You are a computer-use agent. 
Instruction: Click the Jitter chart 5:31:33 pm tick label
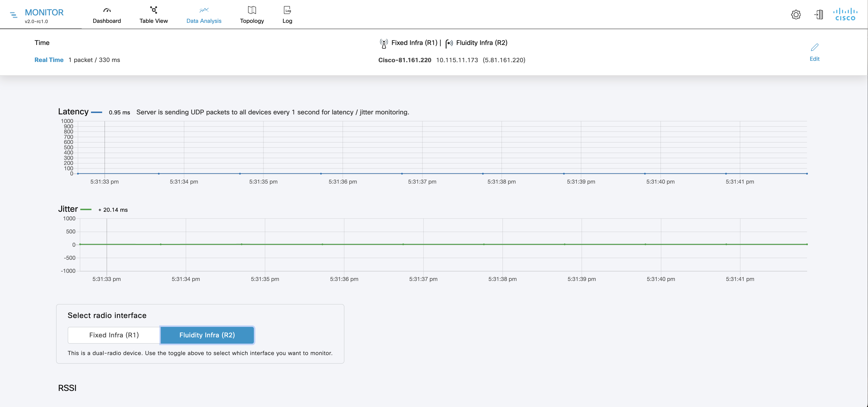click(x=107, y=279)
